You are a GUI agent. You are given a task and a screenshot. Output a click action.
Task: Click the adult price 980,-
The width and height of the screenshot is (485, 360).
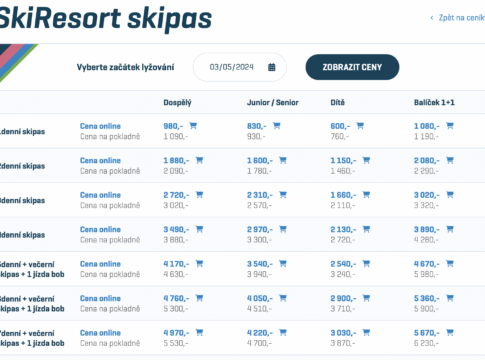[x=173, y=126]
